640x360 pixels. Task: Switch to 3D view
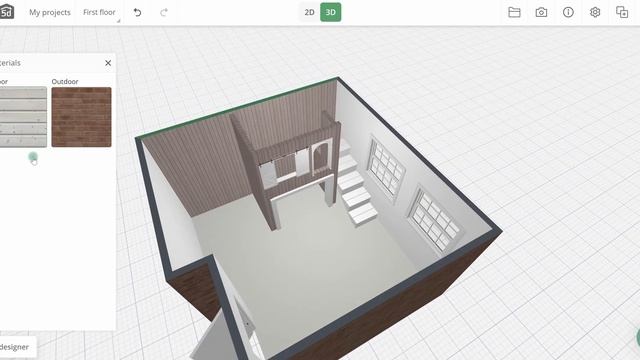331,12
